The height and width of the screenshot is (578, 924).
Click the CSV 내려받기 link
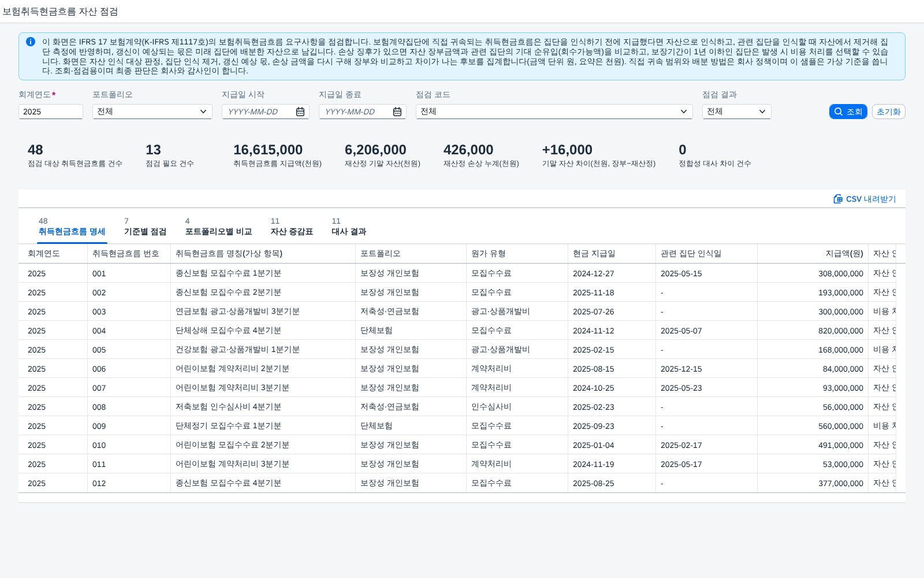tap(865, 199)
